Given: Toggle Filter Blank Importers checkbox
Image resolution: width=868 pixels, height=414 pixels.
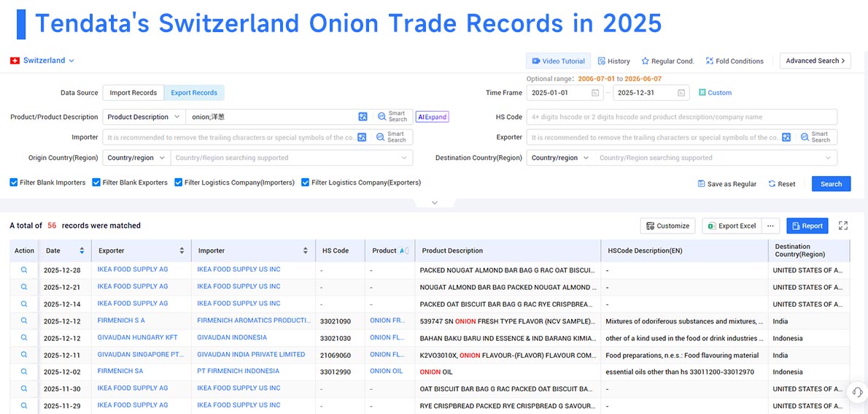Looking at the screenshot, I should pos(14,183).
